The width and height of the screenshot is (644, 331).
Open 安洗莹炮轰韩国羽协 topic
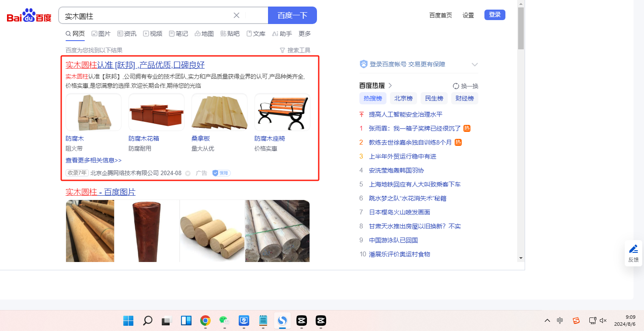point(397,170)
